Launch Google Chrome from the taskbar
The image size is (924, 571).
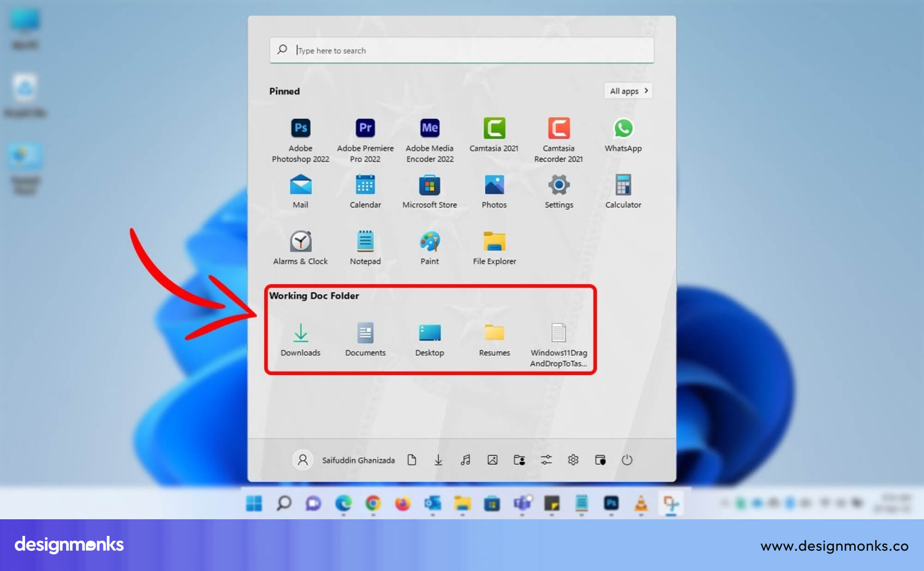click(x=373, y=504)
